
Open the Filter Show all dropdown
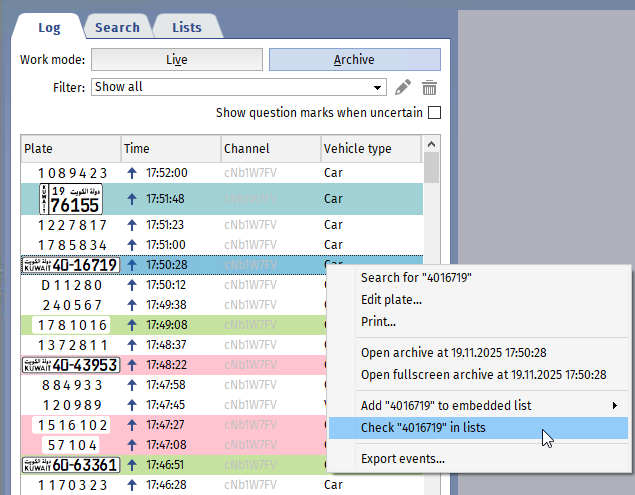(377, 87)
